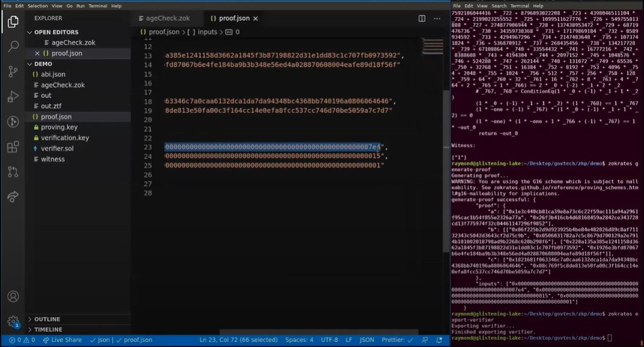644x347 pixels.
Task: Change UTF-8 encoding in status bar
Action: pos(330,340)
